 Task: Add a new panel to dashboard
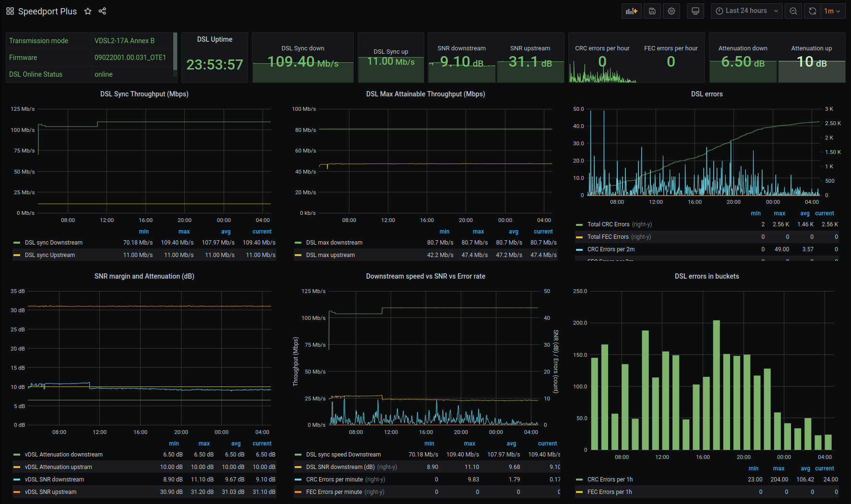coord(632,11)
